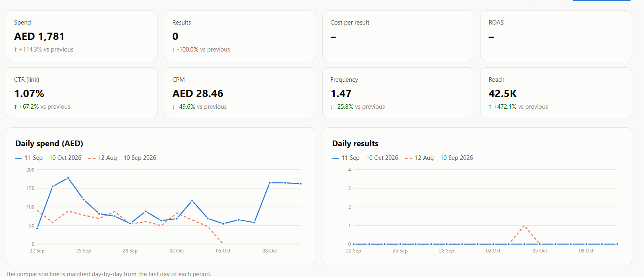The image size is (644, 277).
Task: Click the 05 Oct axis label in Daily results
Action: click(540, 251)
